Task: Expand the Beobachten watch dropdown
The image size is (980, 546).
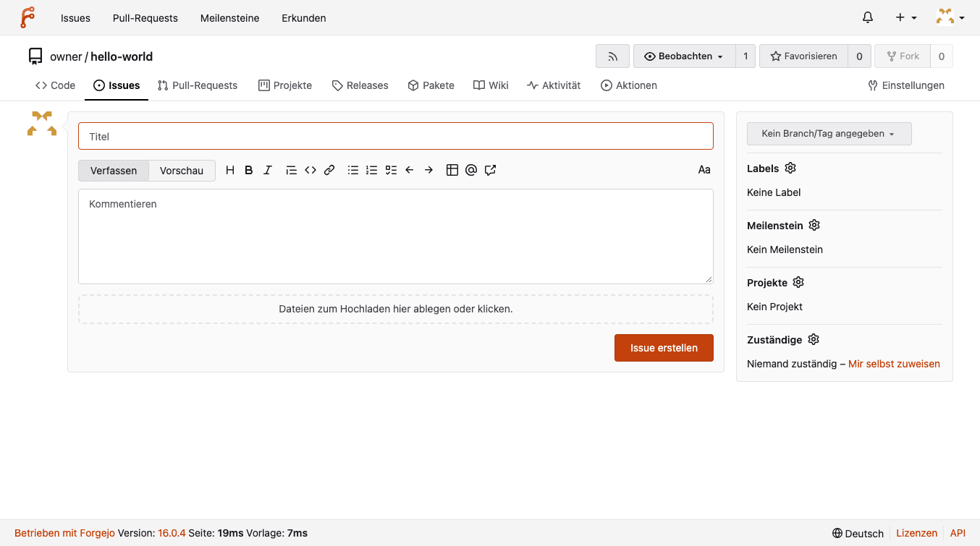Action: 684,56
